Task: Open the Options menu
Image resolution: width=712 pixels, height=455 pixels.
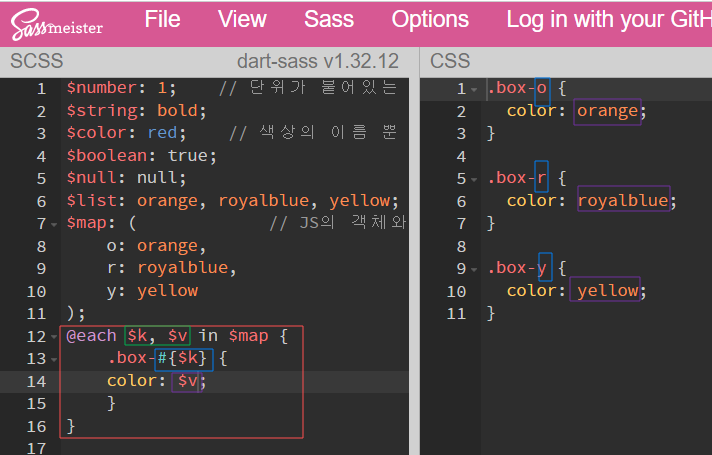Action: [x=430, y=20]
